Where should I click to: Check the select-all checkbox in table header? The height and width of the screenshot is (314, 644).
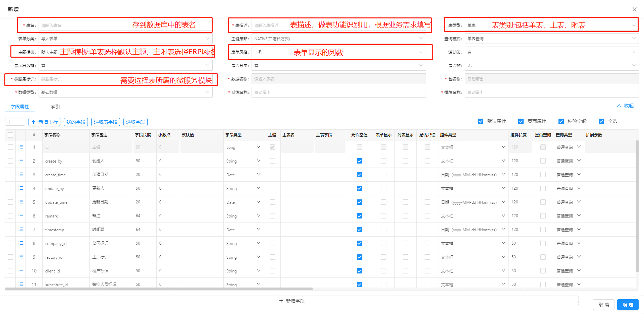pos(10,135)
